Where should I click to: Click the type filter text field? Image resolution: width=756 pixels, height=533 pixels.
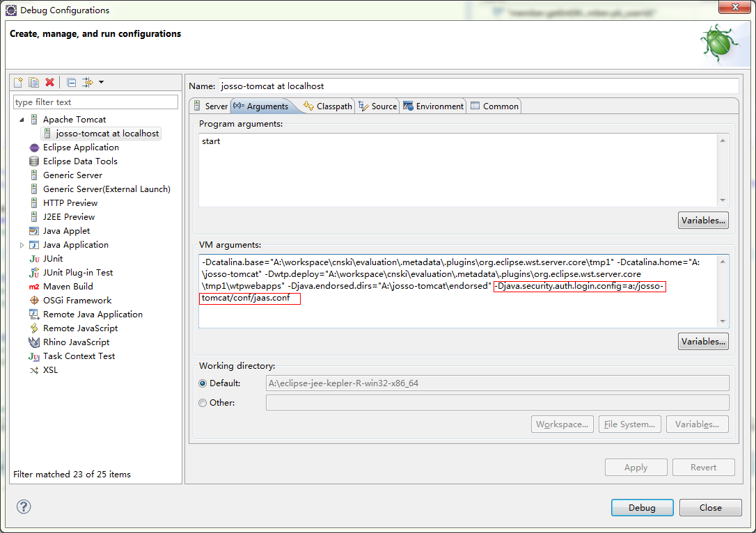click(x=95, y=102)
